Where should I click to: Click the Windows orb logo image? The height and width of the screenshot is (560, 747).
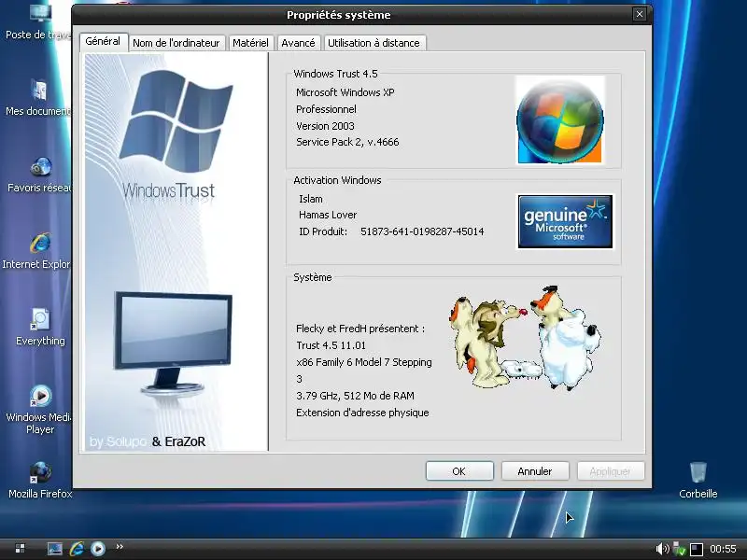pyautogui.click(x=560, y=120)
